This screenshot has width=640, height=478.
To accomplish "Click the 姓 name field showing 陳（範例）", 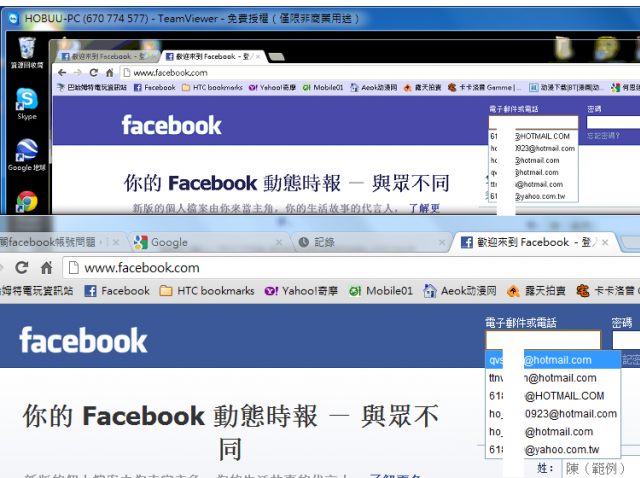I will pos(601,468).
